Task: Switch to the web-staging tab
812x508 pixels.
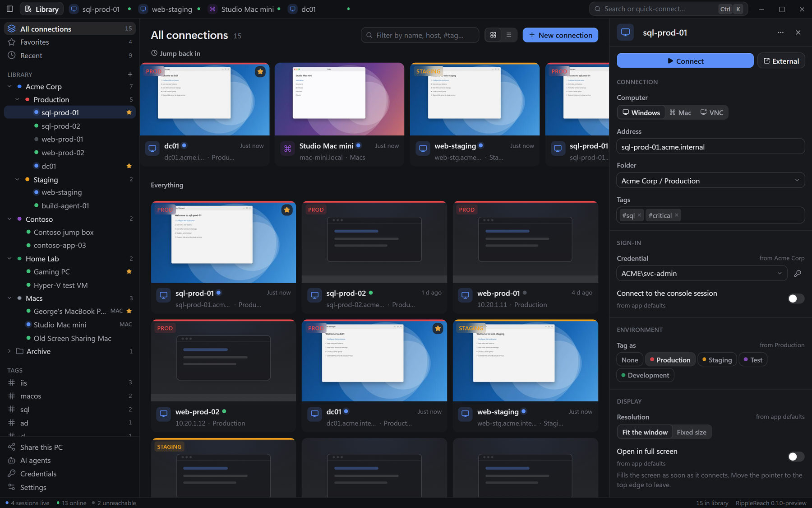Action: [170, 9]
